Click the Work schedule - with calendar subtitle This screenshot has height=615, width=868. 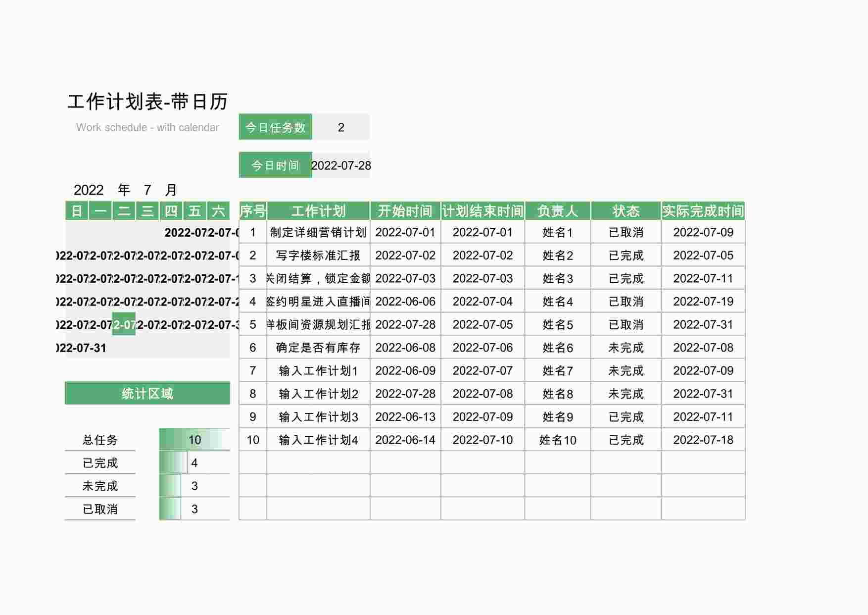(x=147, y=127)
